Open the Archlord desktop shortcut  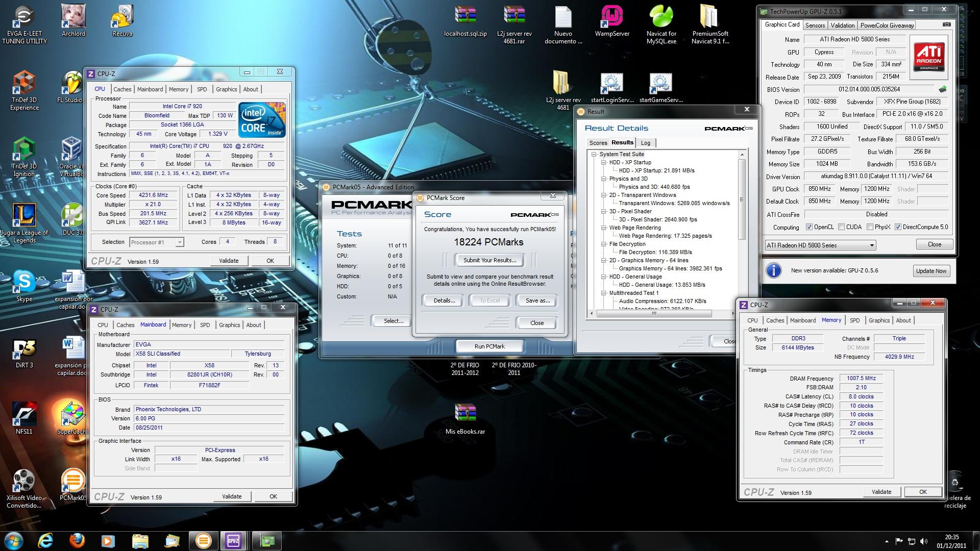73,20
